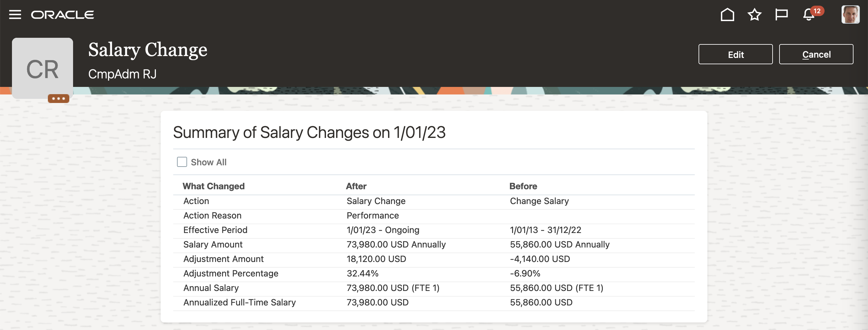The height and width of the screenshot is (330, 868).
Task: Open Favorites star icon
Action: [754, 14]
